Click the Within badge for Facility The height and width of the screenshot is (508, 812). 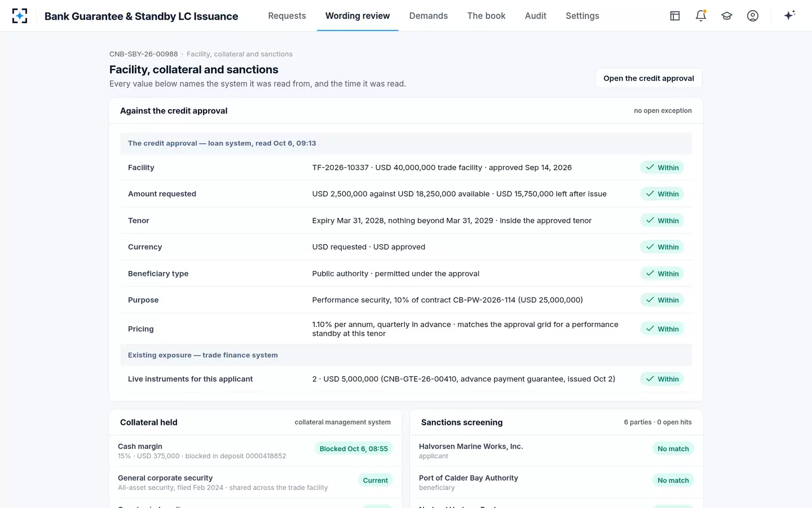pos(662,168)
